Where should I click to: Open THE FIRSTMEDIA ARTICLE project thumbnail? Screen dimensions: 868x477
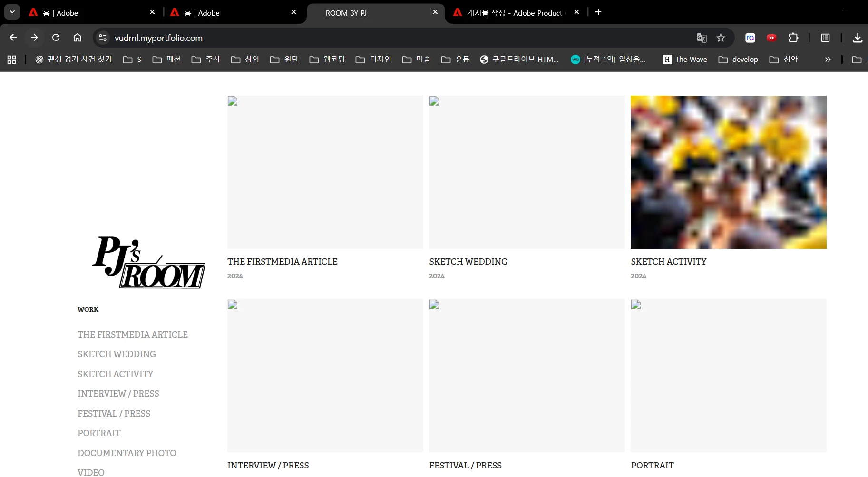tap(325, 172)
